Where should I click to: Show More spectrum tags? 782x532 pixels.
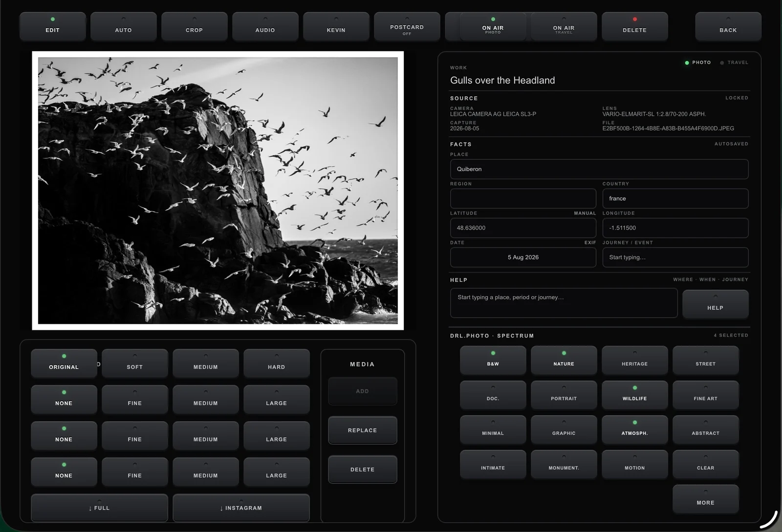pos(705,499)
